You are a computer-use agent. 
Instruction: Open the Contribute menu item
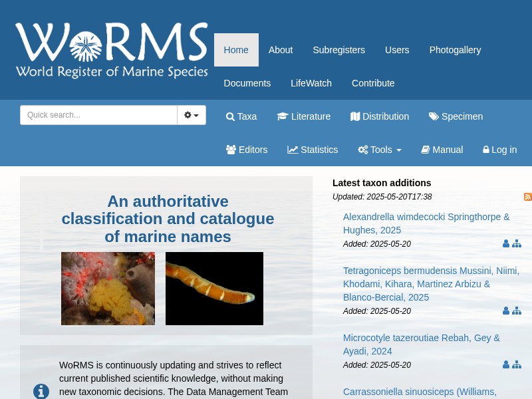pos(373,83)
